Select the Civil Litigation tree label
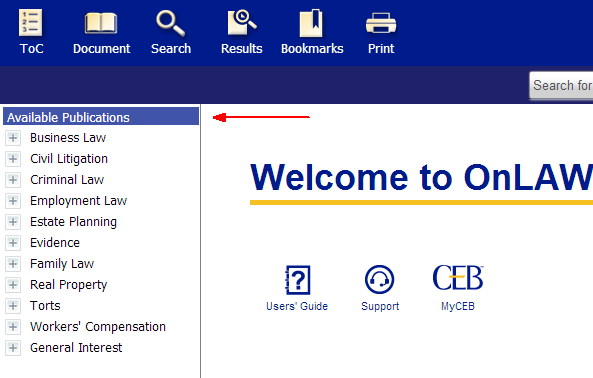Screen dimensions: 593x378 pyautogui.click(x=69, y=159)
